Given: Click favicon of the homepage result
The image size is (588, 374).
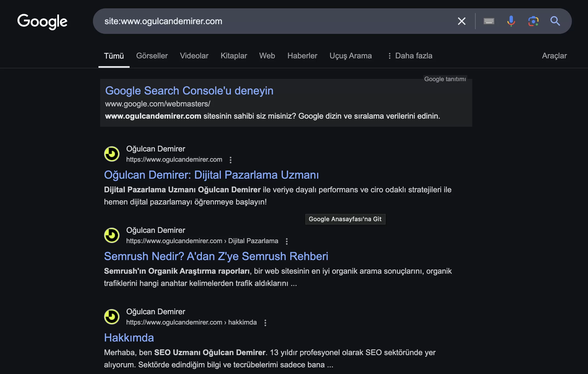Looking at the screenshot, I should click(x=112, y=154).
